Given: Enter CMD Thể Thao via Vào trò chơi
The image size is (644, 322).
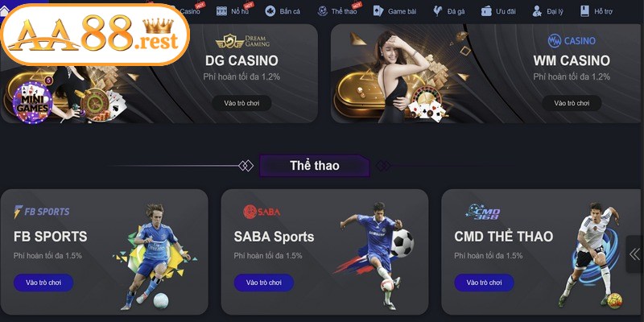Looking at the screenshot, I should point(484,283).
